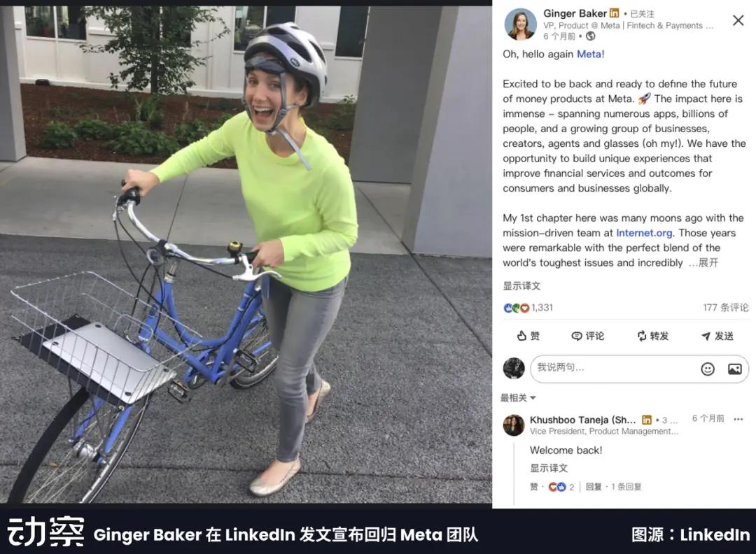Attach image using comment box photo icon

734,369
